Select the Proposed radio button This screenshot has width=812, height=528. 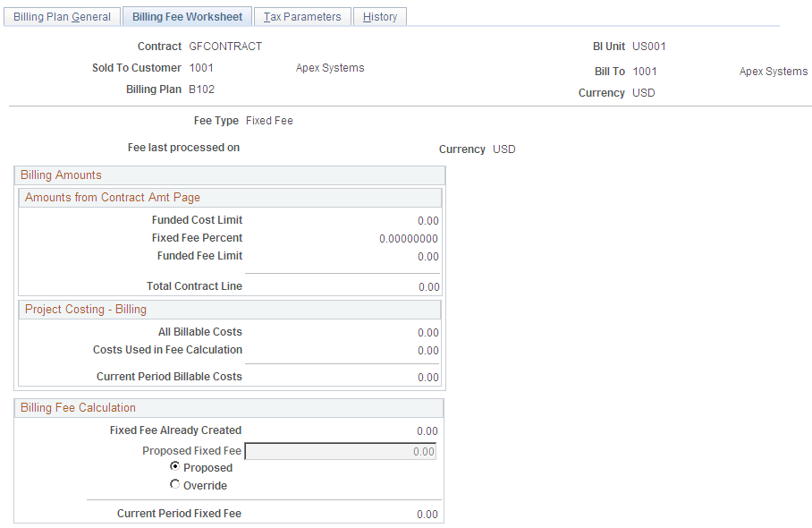[175, 466]
